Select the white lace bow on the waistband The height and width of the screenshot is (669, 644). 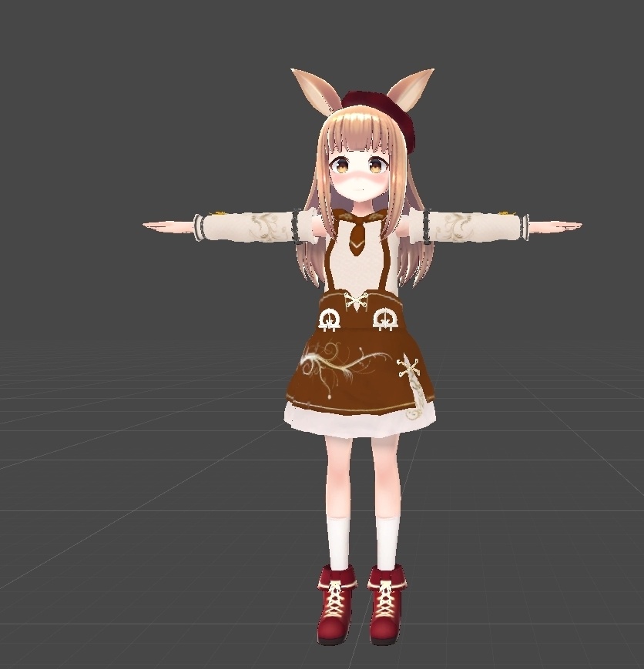(356, 301)
